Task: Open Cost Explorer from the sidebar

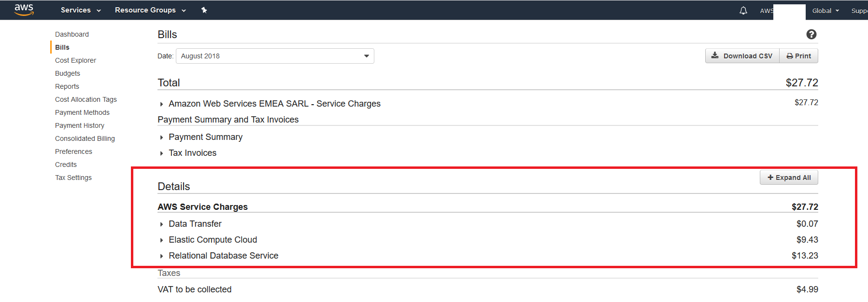Action: [75, 60]
